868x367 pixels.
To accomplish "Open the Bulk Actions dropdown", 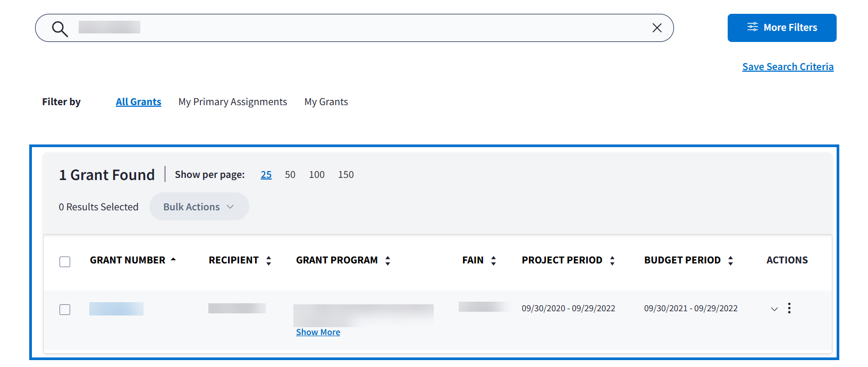I will (199, 207).
